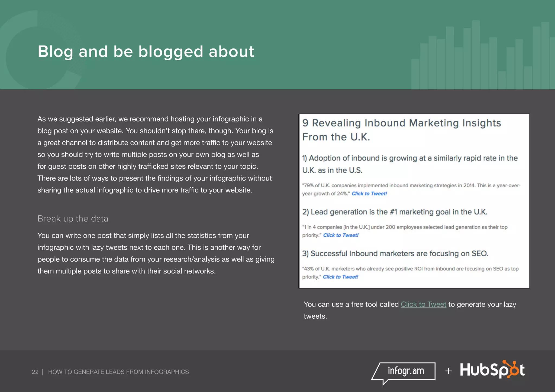555x392 pixels.
Task: Click the HubSpot logo
Action: (x=492, y=369)
